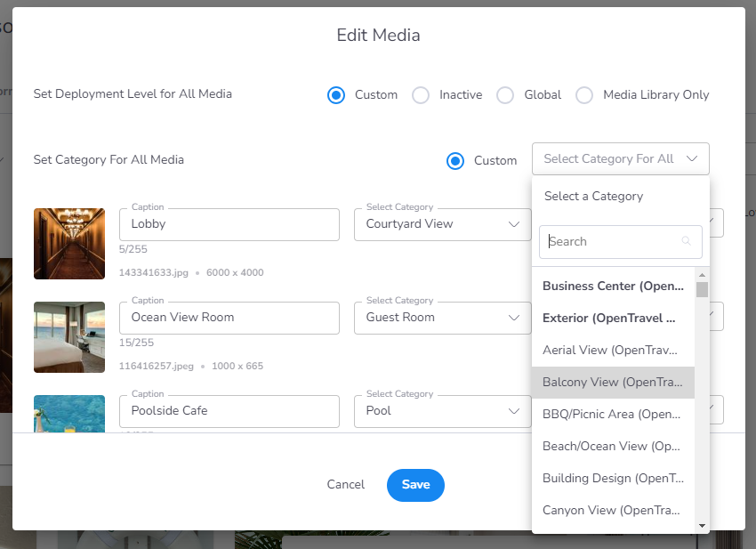This screenshot has height=549, width=756.
Task: Click the 116416257.jpeg file name
Action: coord(157,367)
